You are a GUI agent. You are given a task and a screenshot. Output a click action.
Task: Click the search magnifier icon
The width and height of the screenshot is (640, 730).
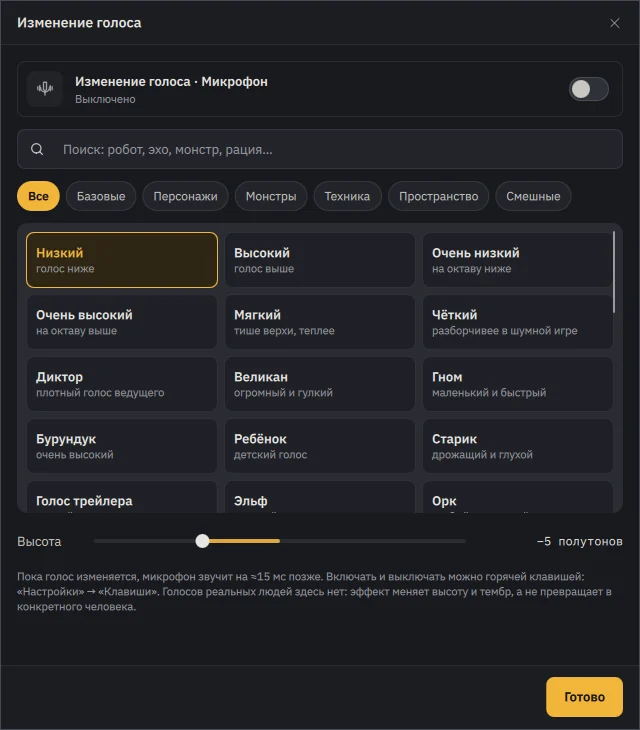coord(37,149)
